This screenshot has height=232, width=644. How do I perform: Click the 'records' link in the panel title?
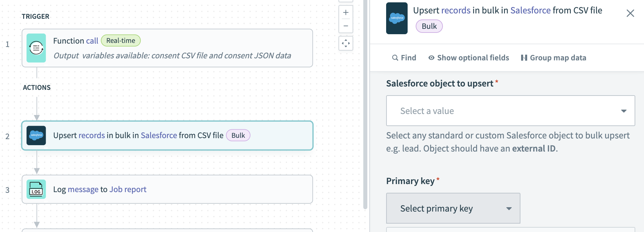(456, 10)
